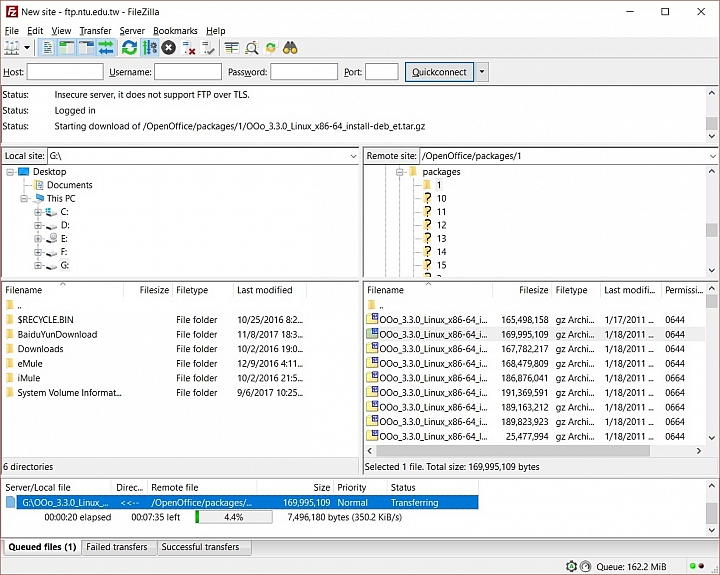Refresh the file and folder lists
This screenshot has height=575, width=720.
(129, 48)
